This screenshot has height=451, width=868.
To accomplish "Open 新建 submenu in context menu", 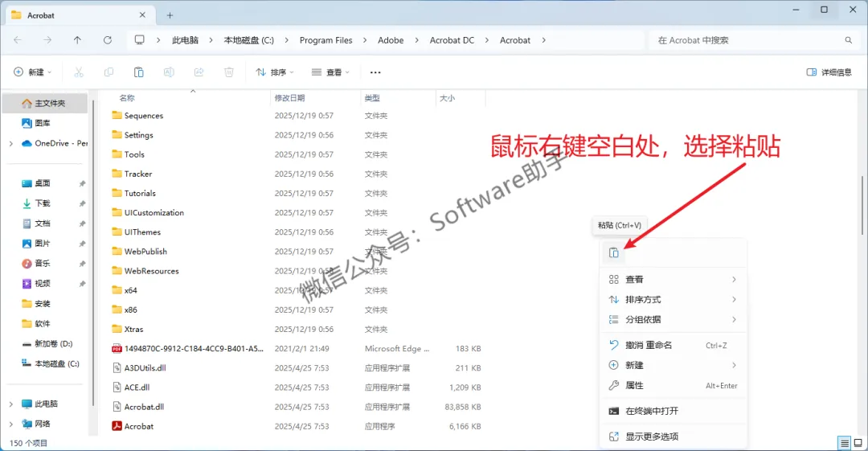I will click(674, 365).
